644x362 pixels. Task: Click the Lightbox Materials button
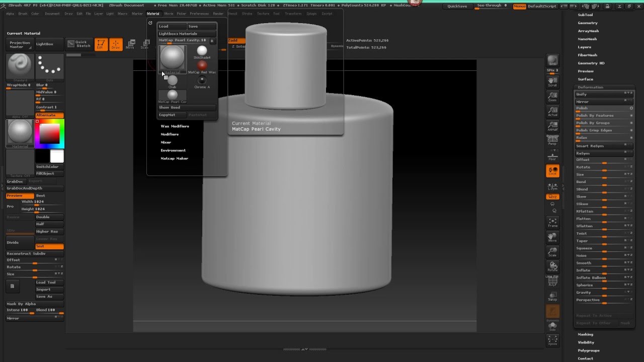click(x=187, y=34)
